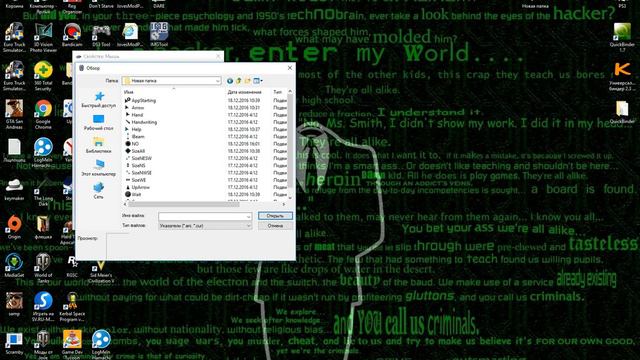Select the SizeNS cursor file
The height and width of the screenshot is (360, 640).
click(x=135, y=165)
